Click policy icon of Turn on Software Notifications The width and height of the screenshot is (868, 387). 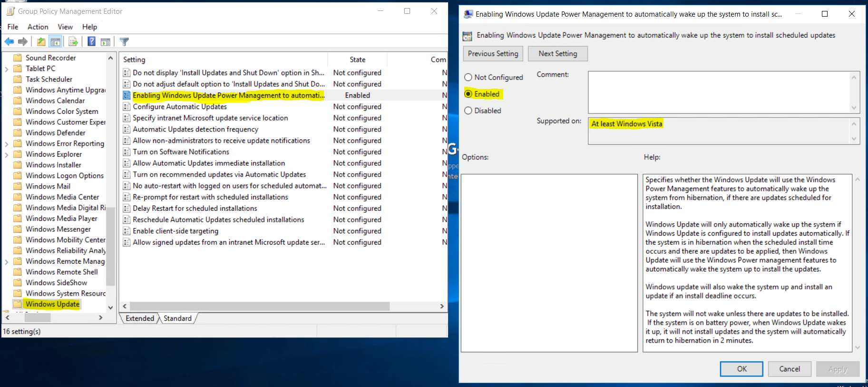click(127, 152)
